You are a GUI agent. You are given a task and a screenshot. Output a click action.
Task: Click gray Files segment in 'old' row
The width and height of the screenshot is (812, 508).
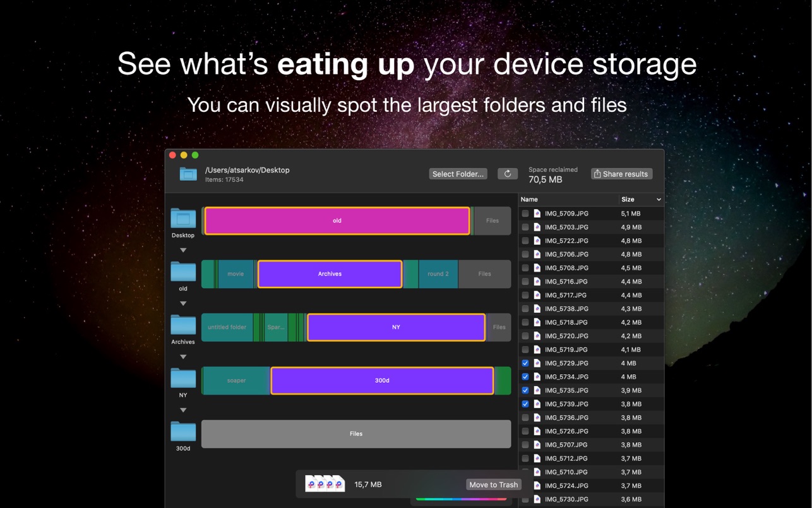484,274
